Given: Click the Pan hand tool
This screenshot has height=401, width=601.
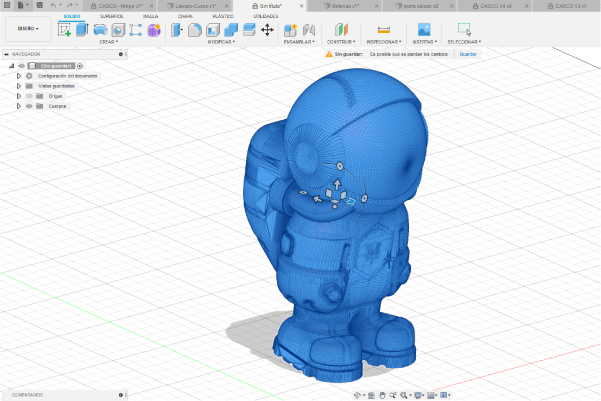Looking at the screenshot, I should pyautogui.click(x=382, y=395).
